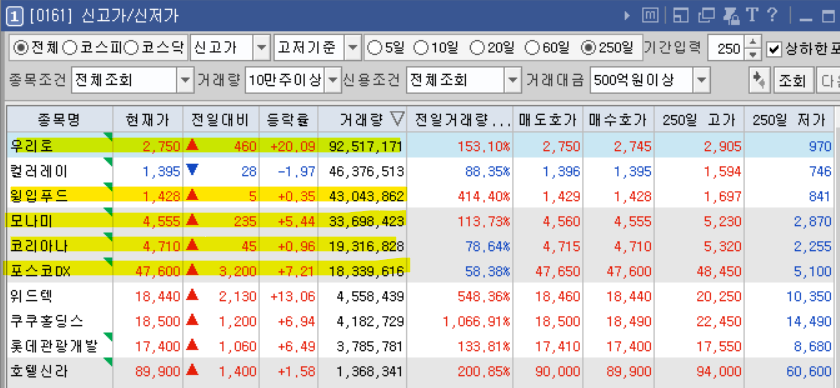Sort by the 현재가 column header
840x388 pixels.
tap(147, 120)
